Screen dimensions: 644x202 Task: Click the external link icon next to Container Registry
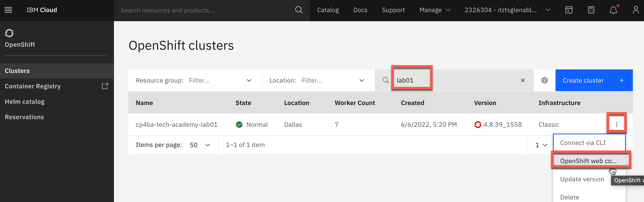coord(105,86)
